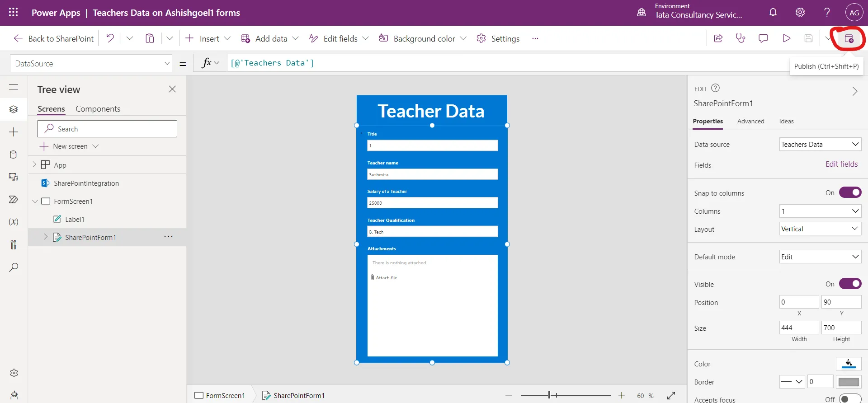Open the Data cylinder icon in left rail
868x403 pixels.
coord(14,155)
